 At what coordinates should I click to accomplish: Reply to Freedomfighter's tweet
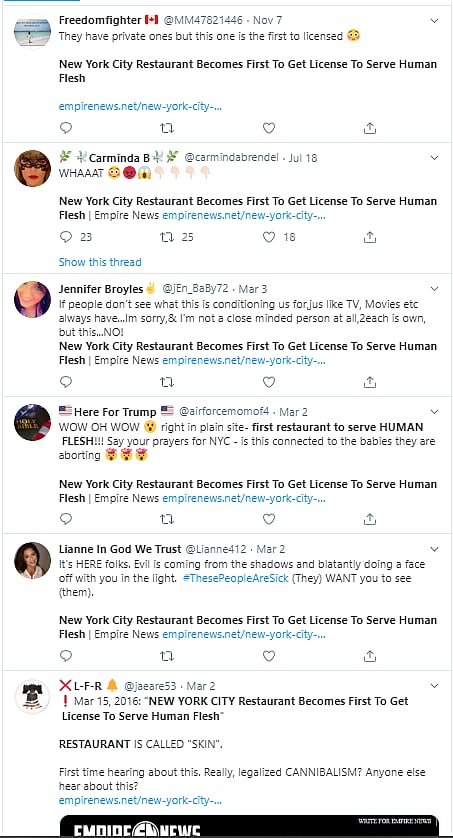66,128
